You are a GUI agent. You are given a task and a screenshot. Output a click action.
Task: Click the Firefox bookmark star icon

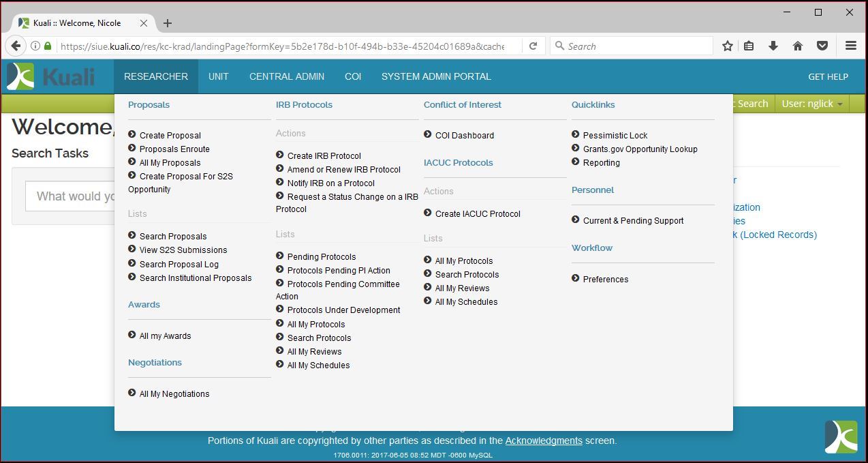coord(728,46)
